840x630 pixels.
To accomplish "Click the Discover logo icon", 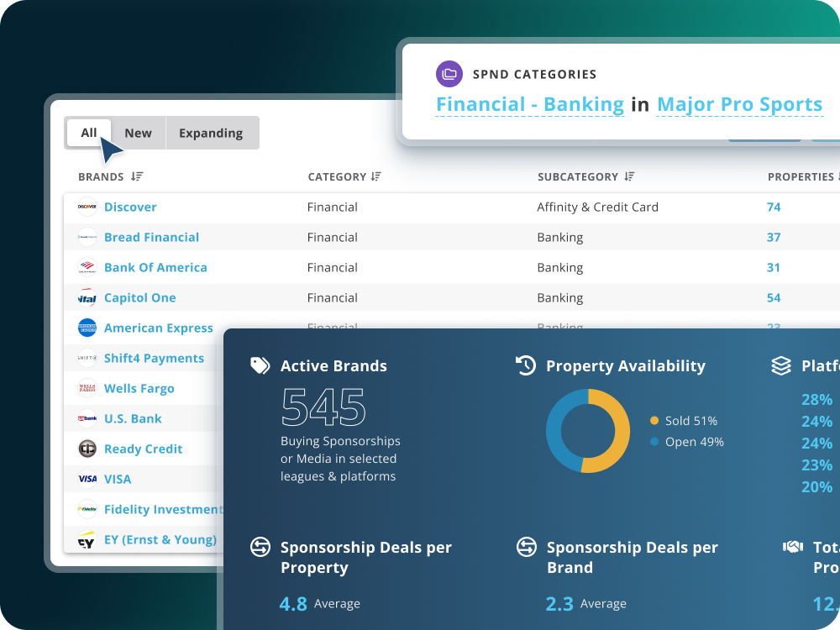I will click(x=87, y=207).
